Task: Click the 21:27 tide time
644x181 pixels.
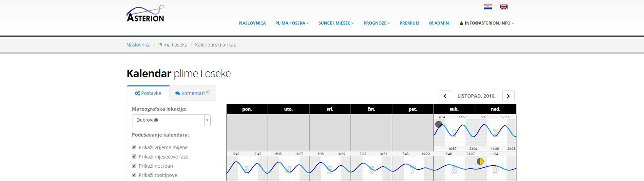Action: coord(471,154)
